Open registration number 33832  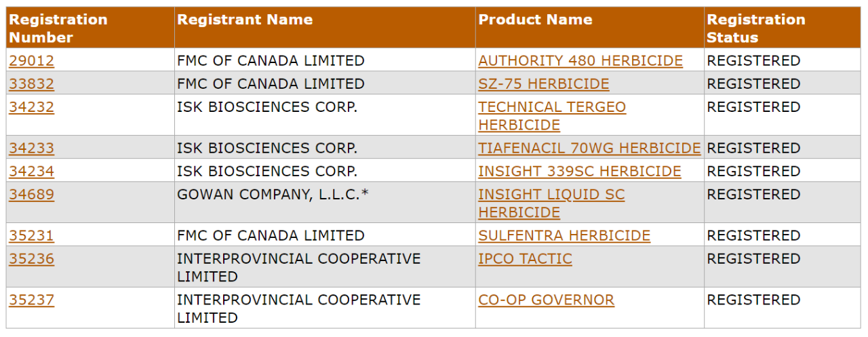tap(31, 83)
